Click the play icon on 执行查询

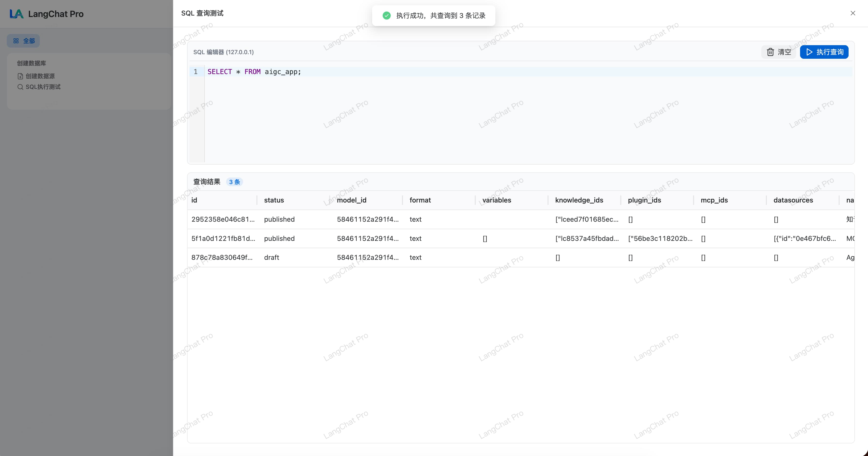tap(809, 52)
